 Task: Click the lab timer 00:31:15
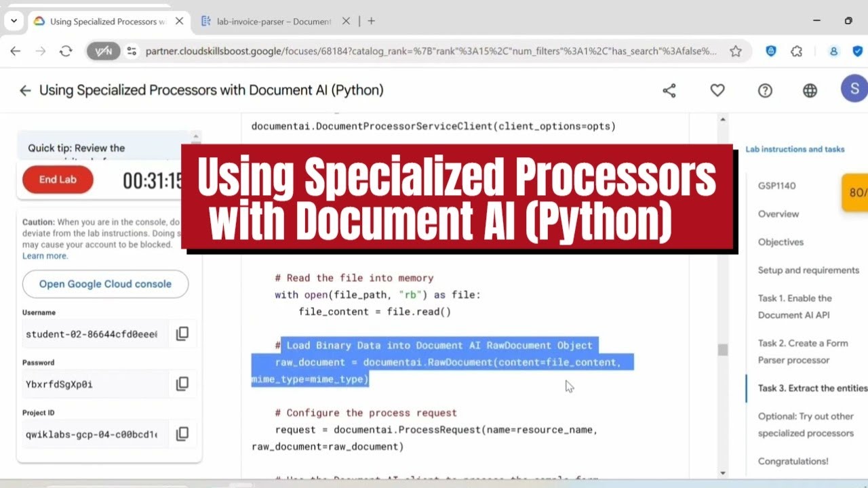[153, 180]
